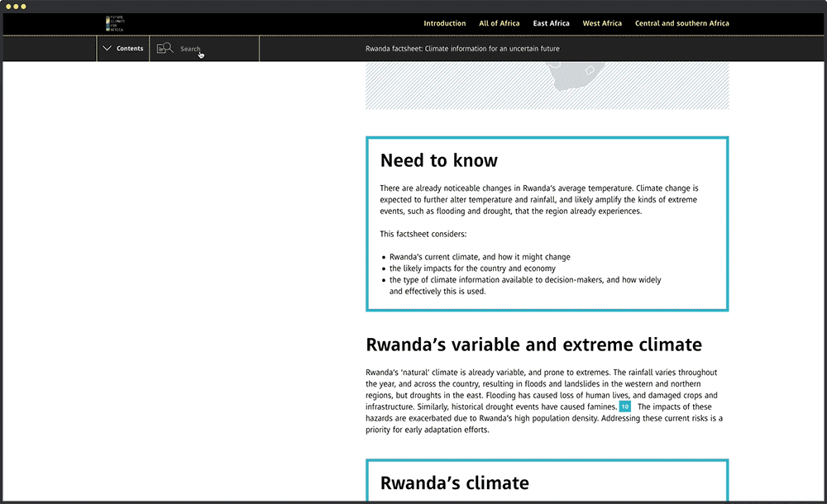
Task: Open Central and southern Africa section
Action: click(681, 23)
